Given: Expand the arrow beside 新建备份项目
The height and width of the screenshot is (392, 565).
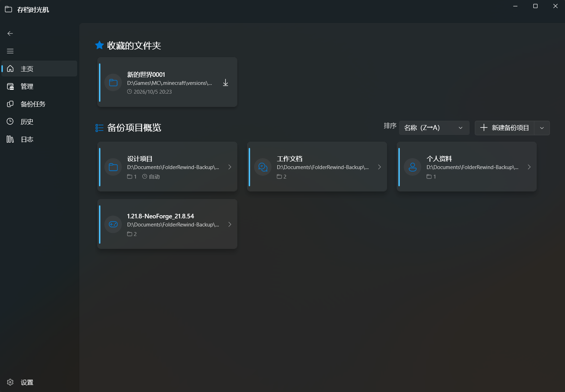Looking at the screenshot, I should pyautogui.click(x=542, y=128).
